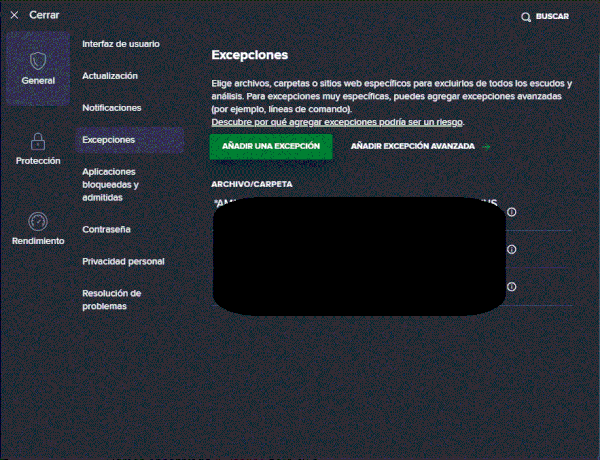Click info icon on first exception row
The height and width of the screenshot is (460, 600).
[511, 212]
